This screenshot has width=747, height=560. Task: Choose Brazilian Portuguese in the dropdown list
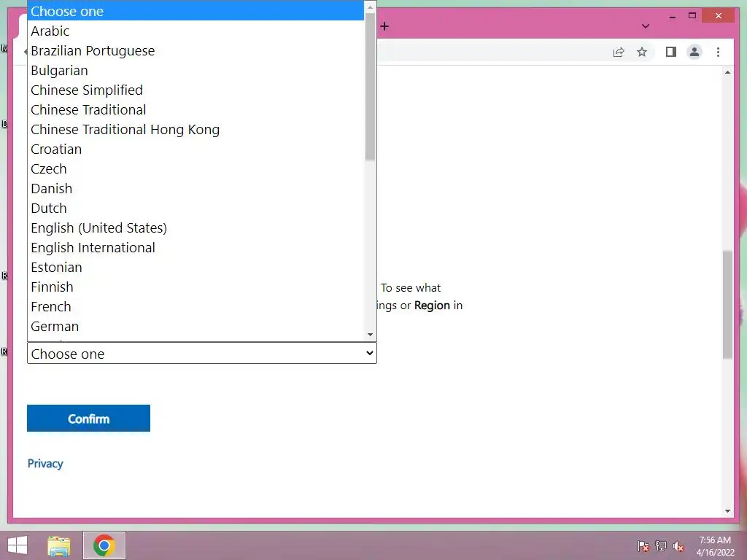196,50
